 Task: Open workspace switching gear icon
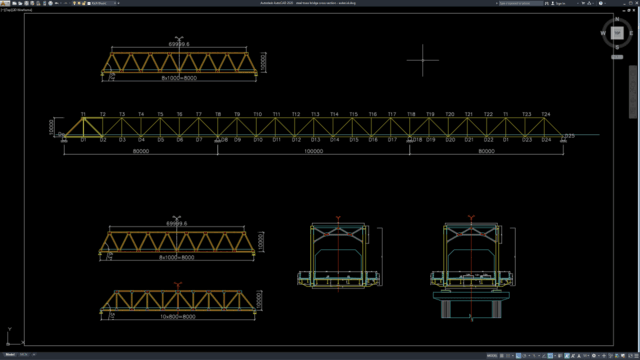[594, 356]
